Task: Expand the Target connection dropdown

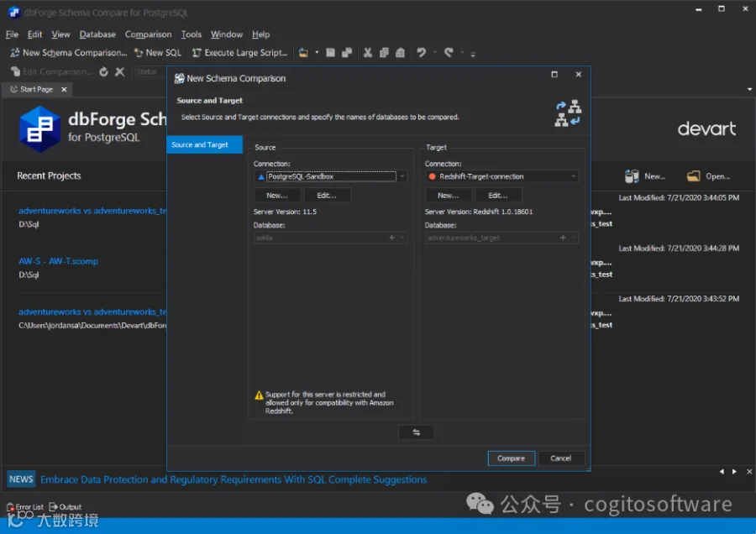Action: tap(573, 176)
